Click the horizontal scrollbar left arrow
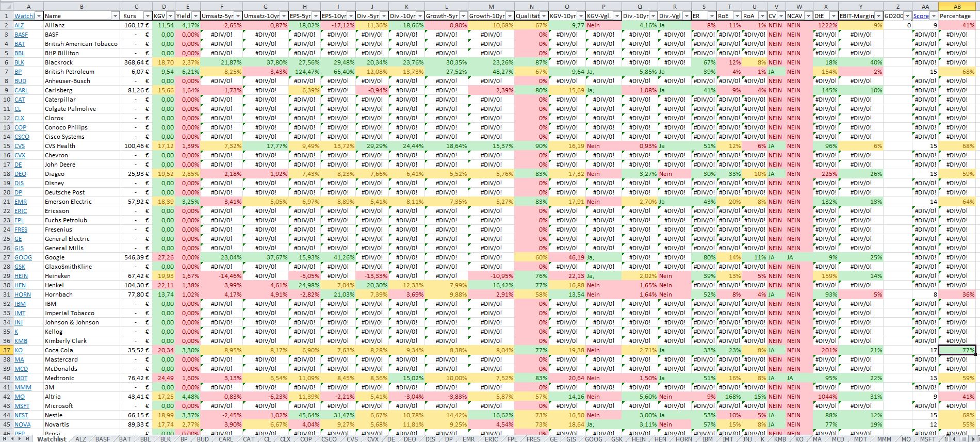This screenshot has height=442, width=980. pyautogui.click(x=954, y=438)
